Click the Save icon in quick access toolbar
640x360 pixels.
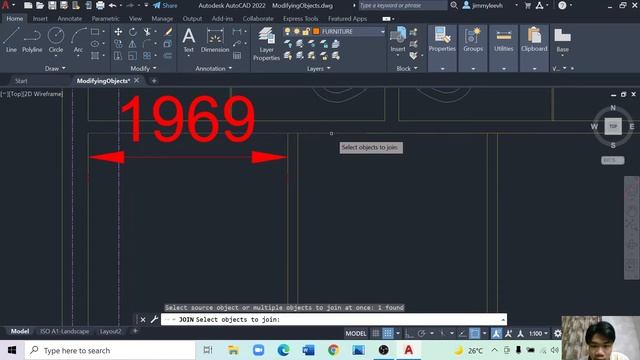[x=52, y=6]
